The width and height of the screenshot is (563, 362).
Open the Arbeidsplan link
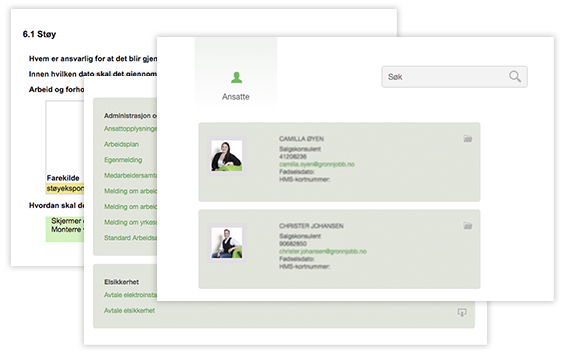121,144
